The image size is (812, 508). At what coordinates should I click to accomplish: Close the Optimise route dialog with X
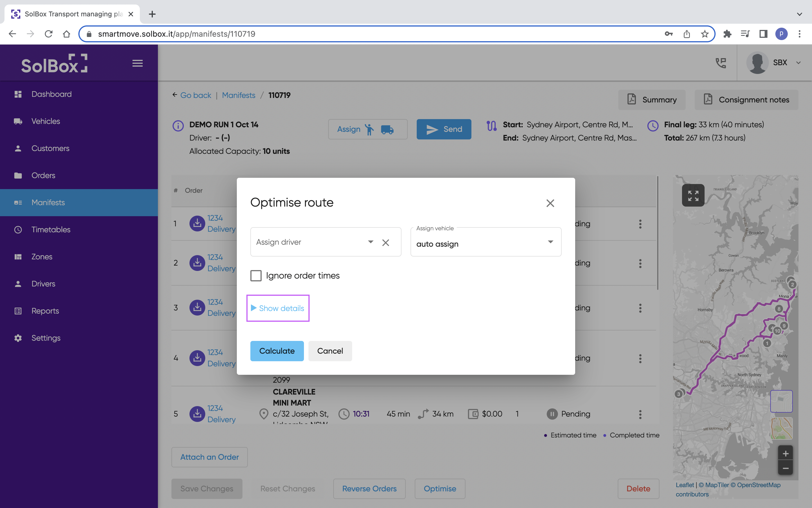coord(550,203)
